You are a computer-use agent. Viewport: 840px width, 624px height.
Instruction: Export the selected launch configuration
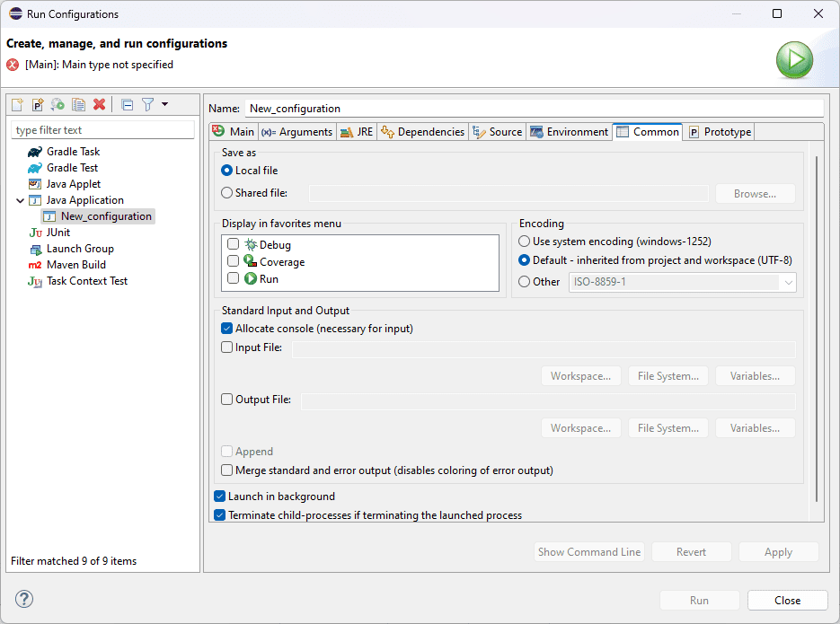pyautogui.click(x=57, y=104)
